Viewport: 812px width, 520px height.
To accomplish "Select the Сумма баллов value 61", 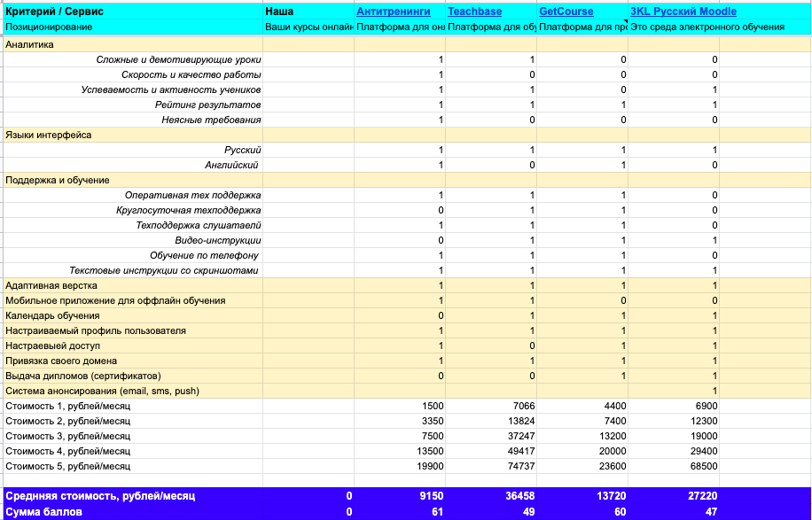I will point(400,512).
